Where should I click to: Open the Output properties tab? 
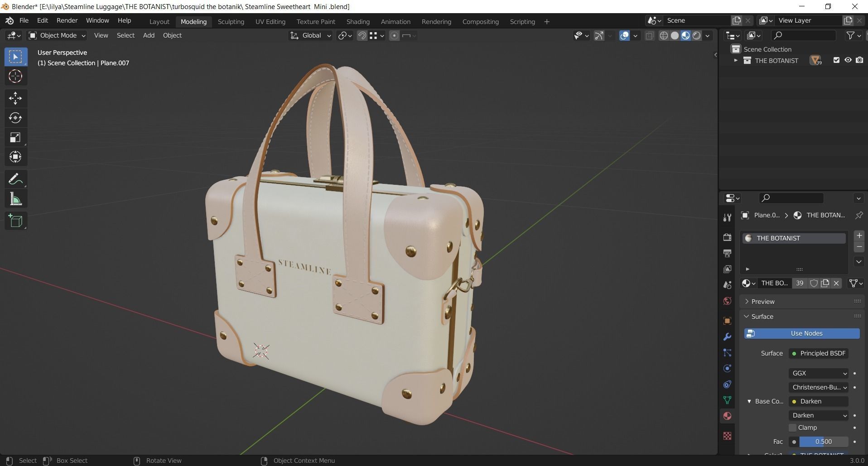coord(727,253)
